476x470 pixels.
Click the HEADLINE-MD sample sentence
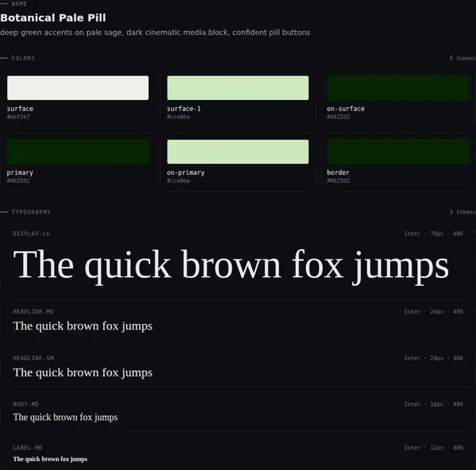tap(83, 326)
